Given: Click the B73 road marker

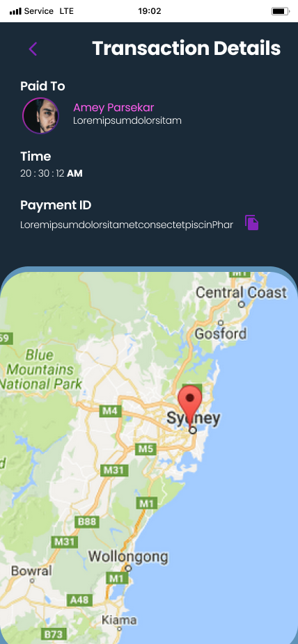Looking at the screenshot, I should click(54, 634).
